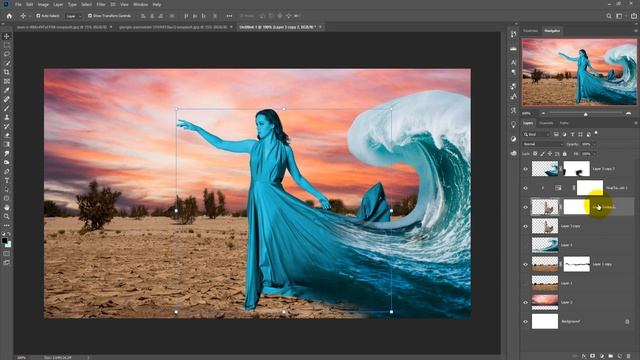640x360 pixels.
Task: Switch to the Histogram tab
Action: pyautogui.click(x=531, y=31)
